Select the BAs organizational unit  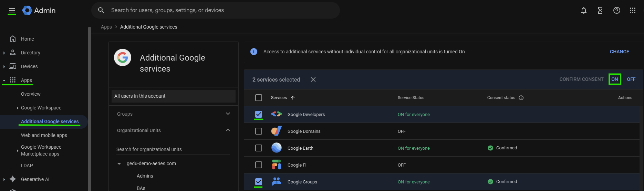pos(141,188)
